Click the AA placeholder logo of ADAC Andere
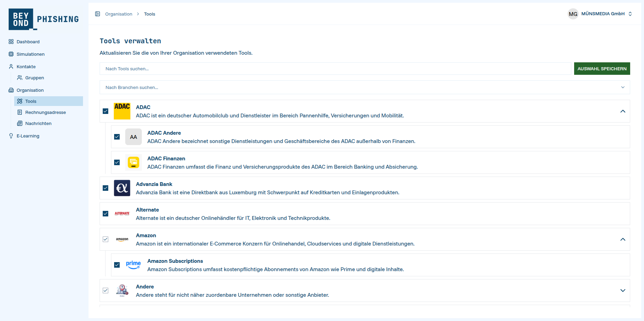644x321 pixels. pos(134,137)
